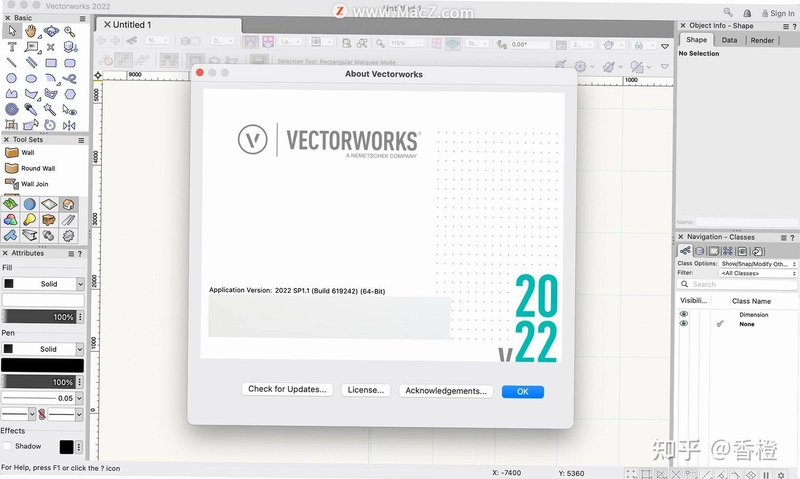The height and width of the screenshot is (479, 800).
Task: Select the Circle tool
Action: pyautogui.click(x=11, y=79)
